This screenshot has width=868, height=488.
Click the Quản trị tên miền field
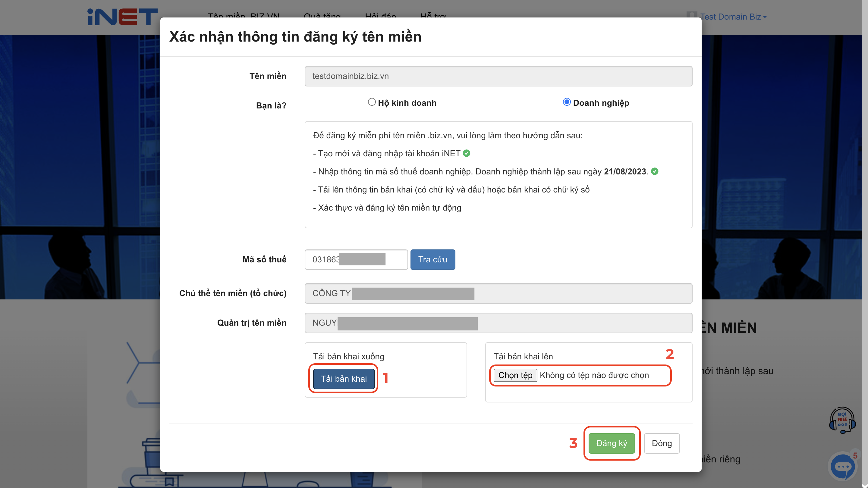498,323
